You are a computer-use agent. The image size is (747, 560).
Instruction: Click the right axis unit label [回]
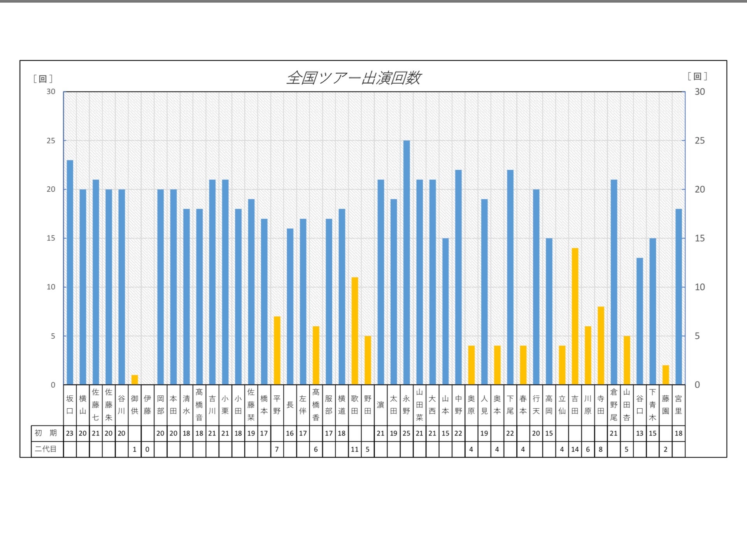[697, 76]
